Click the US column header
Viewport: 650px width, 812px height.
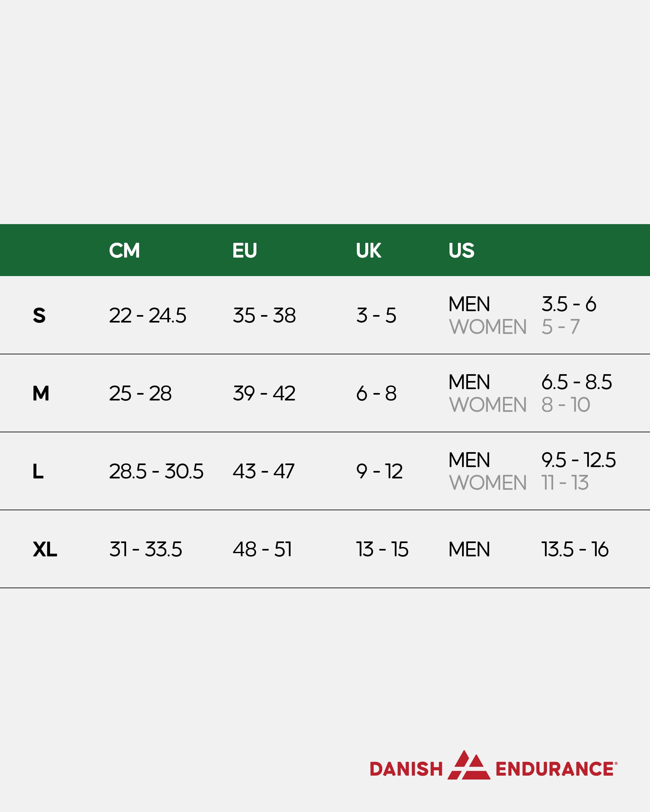461,250
